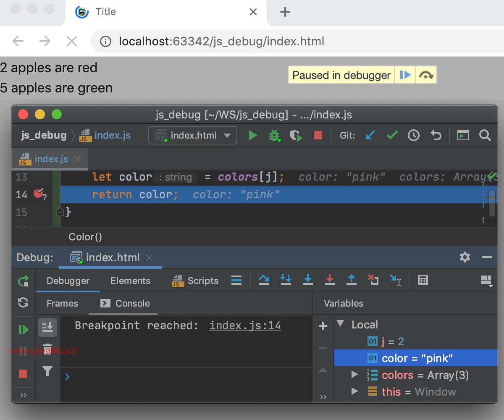The image size is (504, 420).
Task: Click the console input prompt
Action: tap(186, 376)
